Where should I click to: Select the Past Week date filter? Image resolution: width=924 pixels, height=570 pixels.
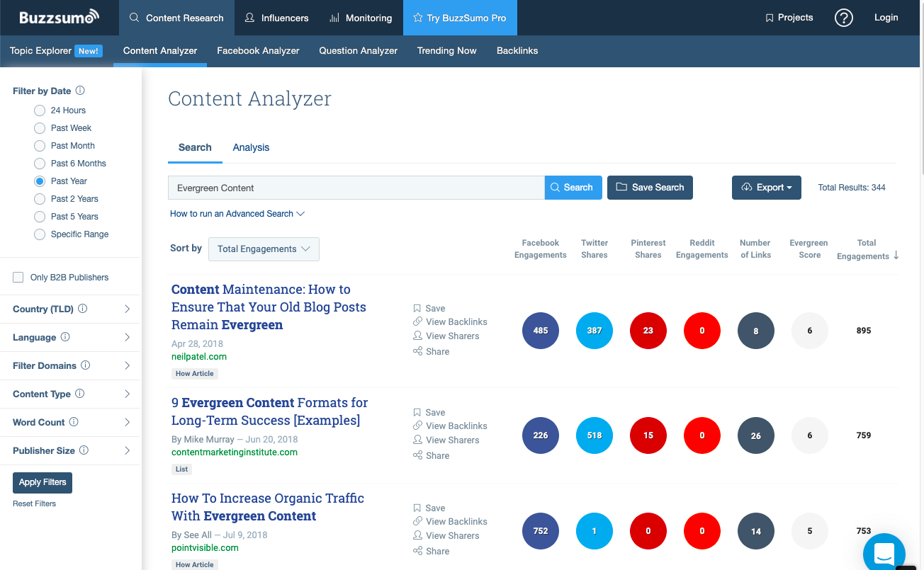coord(40,128)
